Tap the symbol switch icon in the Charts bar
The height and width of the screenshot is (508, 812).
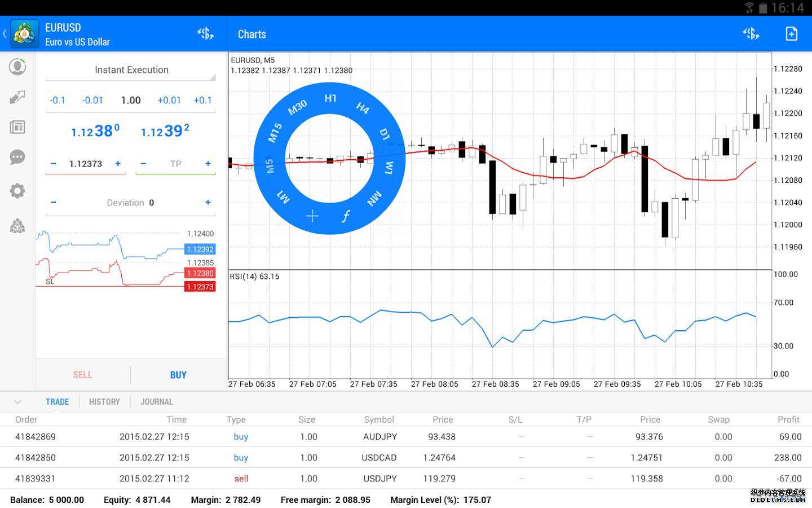tap(751, 34)
